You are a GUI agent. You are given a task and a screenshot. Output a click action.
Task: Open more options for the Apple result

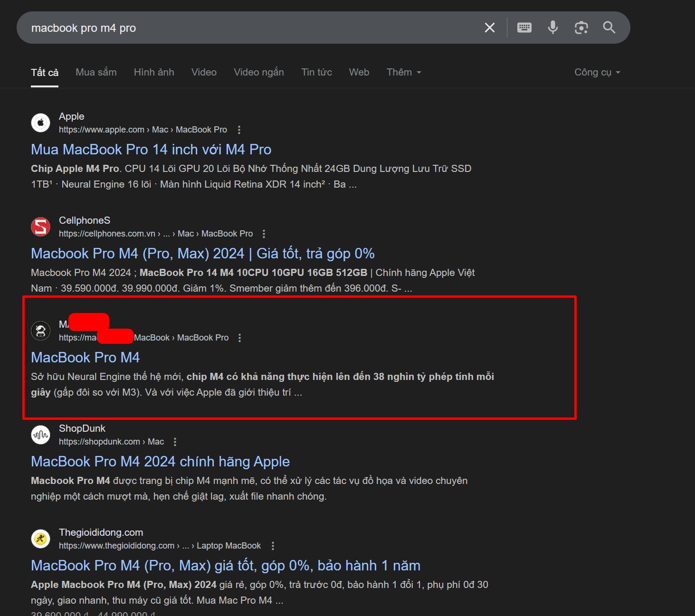coord(239,130)
